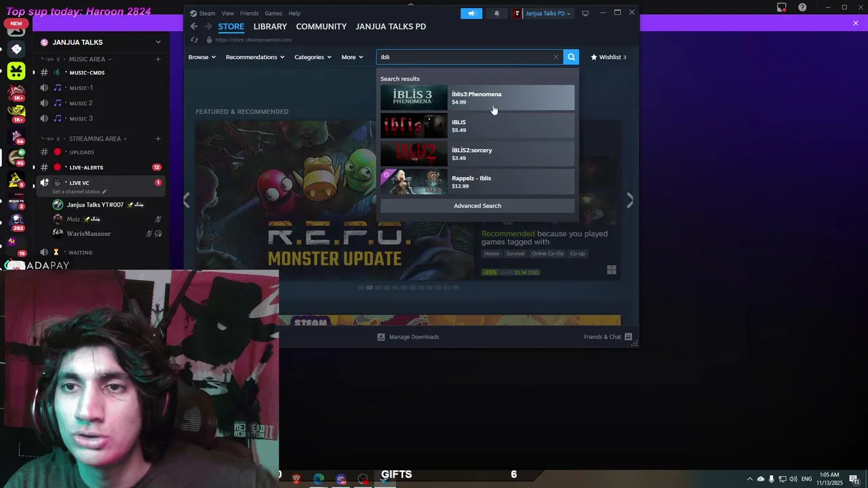Open the Wishlist button

[608, 57]
